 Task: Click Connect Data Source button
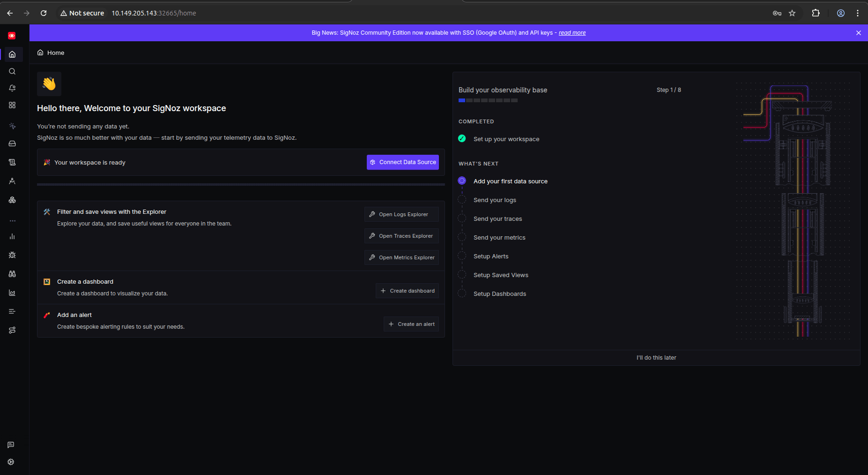click(403, 162)
